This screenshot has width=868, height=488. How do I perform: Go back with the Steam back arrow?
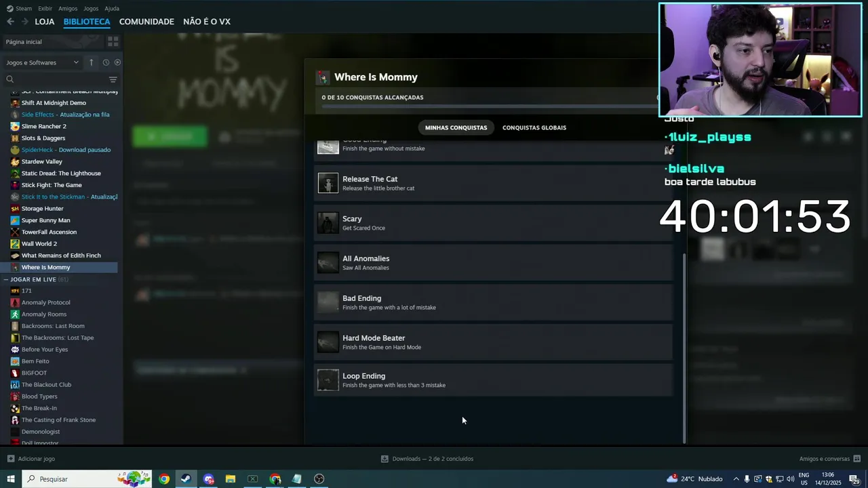pyautogui.click(x=10, y=22)
